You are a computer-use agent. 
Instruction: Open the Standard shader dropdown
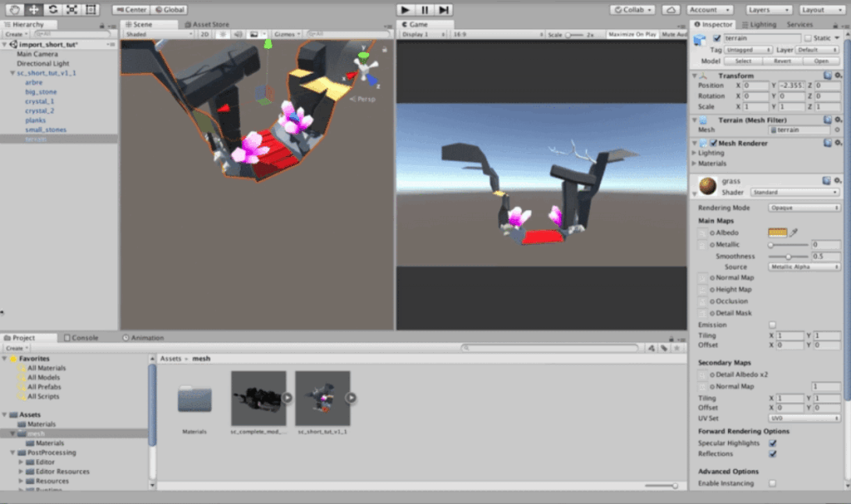point(796,193)
